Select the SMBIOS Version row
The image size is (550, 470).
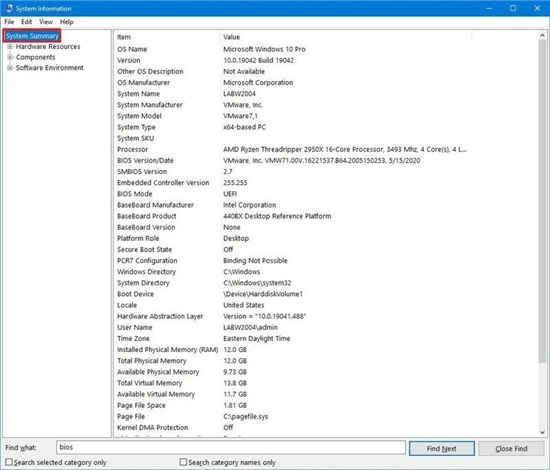(326, 172)
